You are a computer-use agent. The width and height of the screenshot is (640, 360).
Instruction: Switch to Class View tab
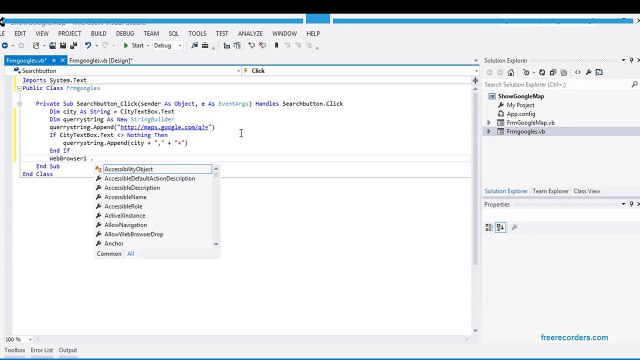coord(587,191)
